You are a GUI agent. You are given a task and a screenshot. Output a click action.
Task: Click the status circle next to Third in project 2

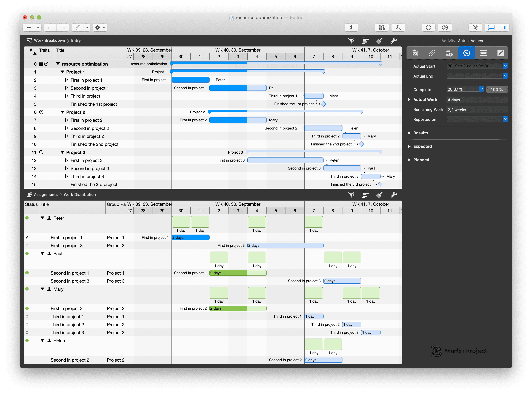(27, 324)
